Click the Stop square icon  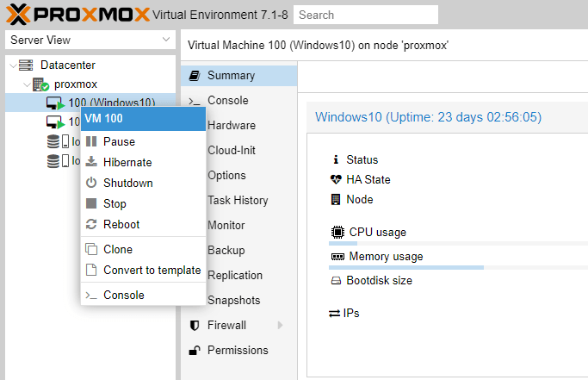[x=91, y=203]
